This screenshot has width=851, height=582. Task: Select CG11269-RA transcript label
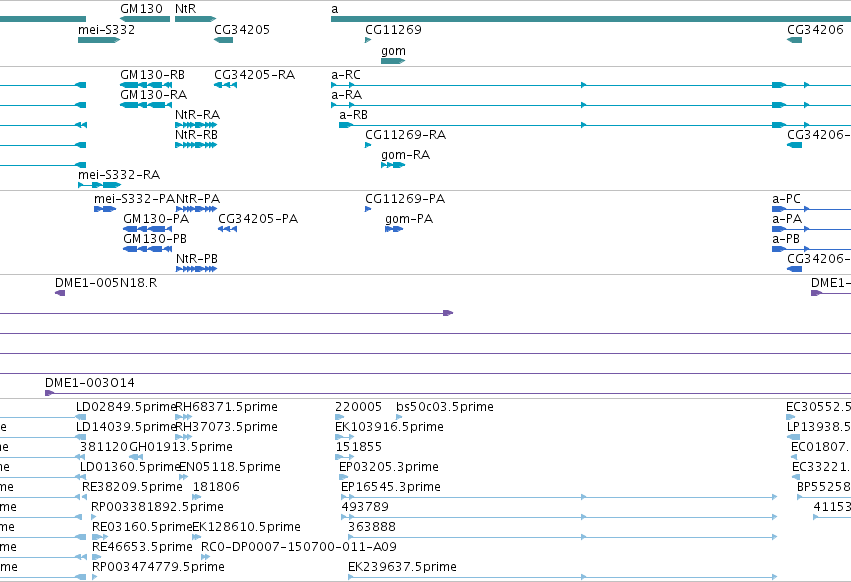(x=405, y=135)
